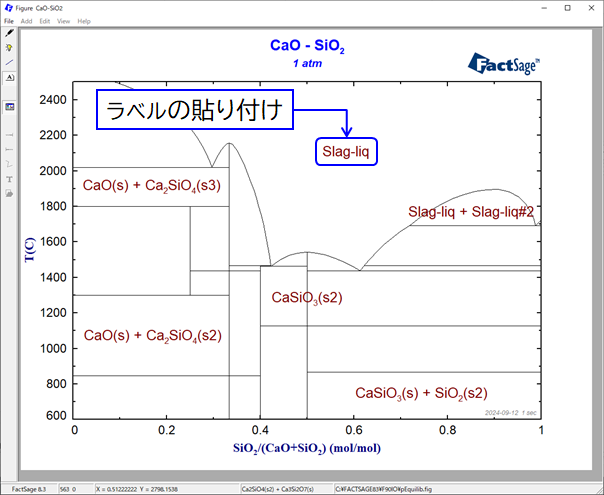
Task: Toggle the letter A label mode tool
Action: [9, 77]
